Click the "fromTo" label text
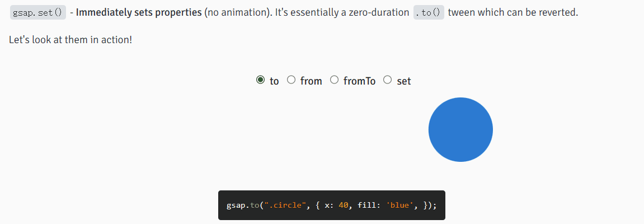The height and width of the screenshot is (224, 644). coord(359,81)
